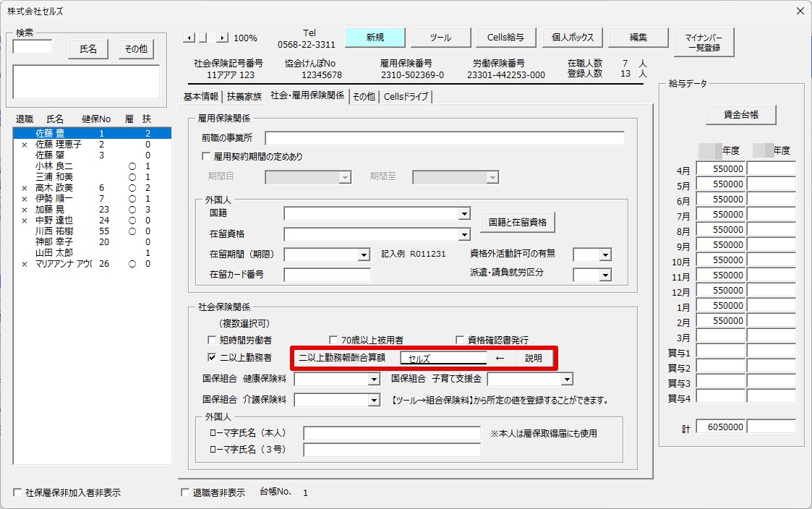This screenshot has width=812, height=509.
Task: Click the zoom decrease left arrow
Action: [189, 38]
